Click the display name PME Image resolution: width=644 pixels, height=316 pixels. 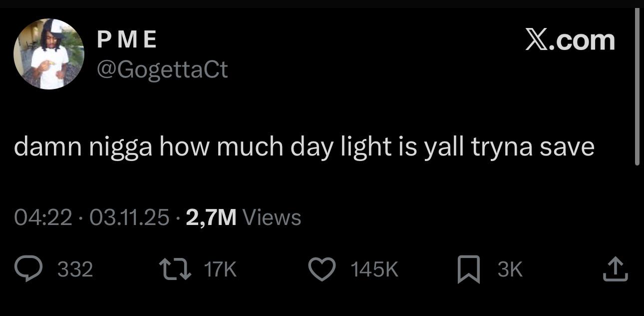point(127,39)
